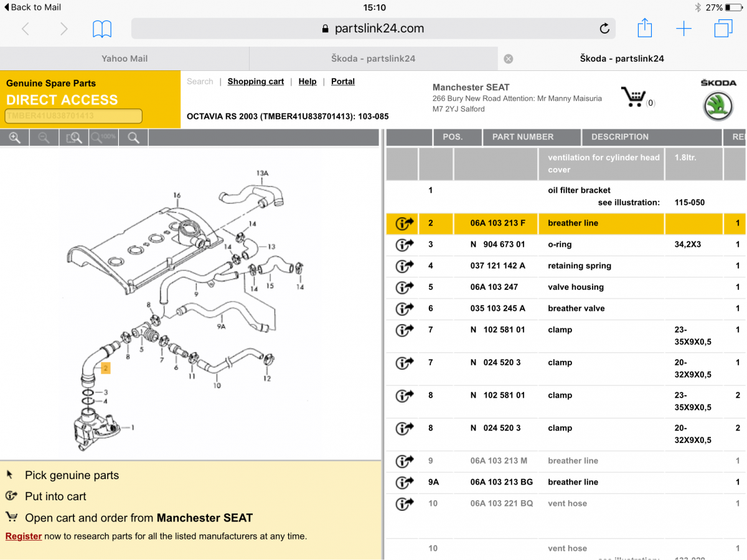Add breather valve 035 103 245 A to cart
This screenshot has height=560, width=747.
[405, 309]
